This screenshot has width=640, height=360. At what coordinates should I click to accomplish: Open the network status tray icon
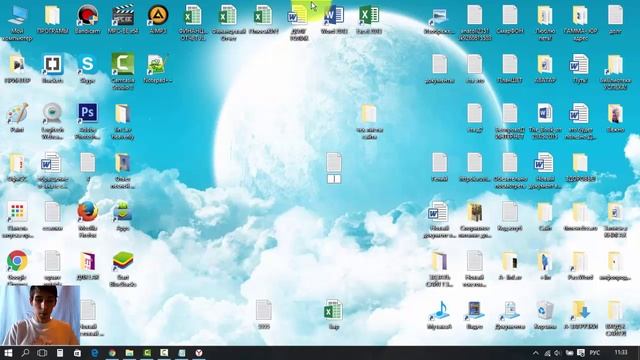coord(547,353)
